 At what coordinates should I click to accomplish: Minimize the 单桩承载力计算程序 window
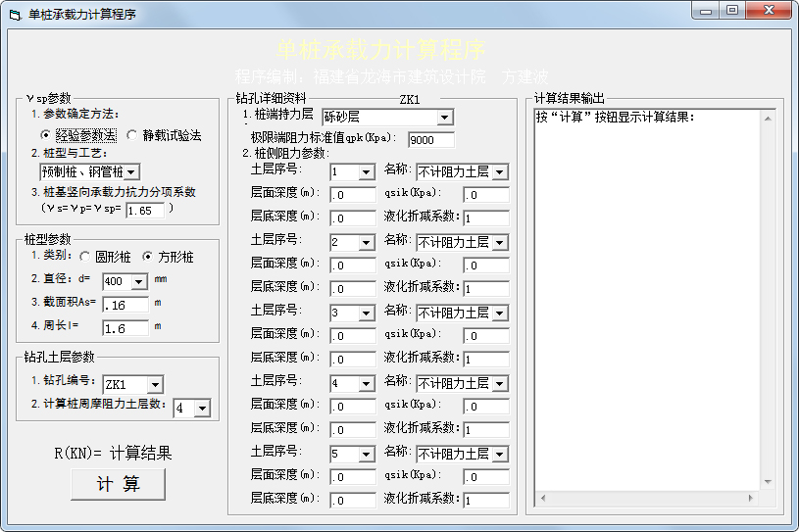pyautogui.click(x=706, y=11)
